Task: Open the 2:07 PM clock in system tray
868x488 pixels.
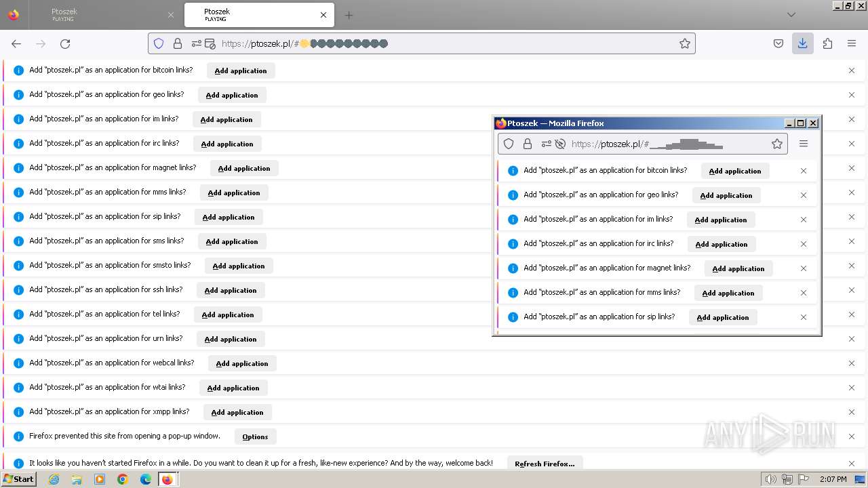Action: [x=833, y=480]
